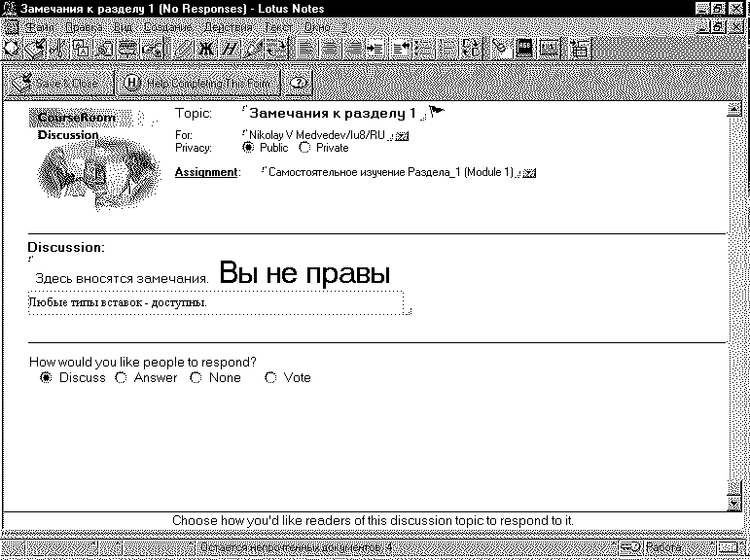Viewport: 750px width, 560px height.
Task: Click the vertical scrollbar down arrow
Action: tap(734, 504)
